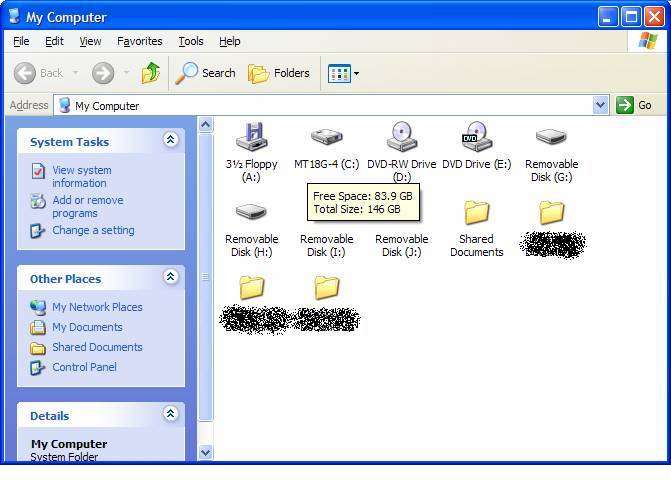Go to My Network Places link

(97, 307)
